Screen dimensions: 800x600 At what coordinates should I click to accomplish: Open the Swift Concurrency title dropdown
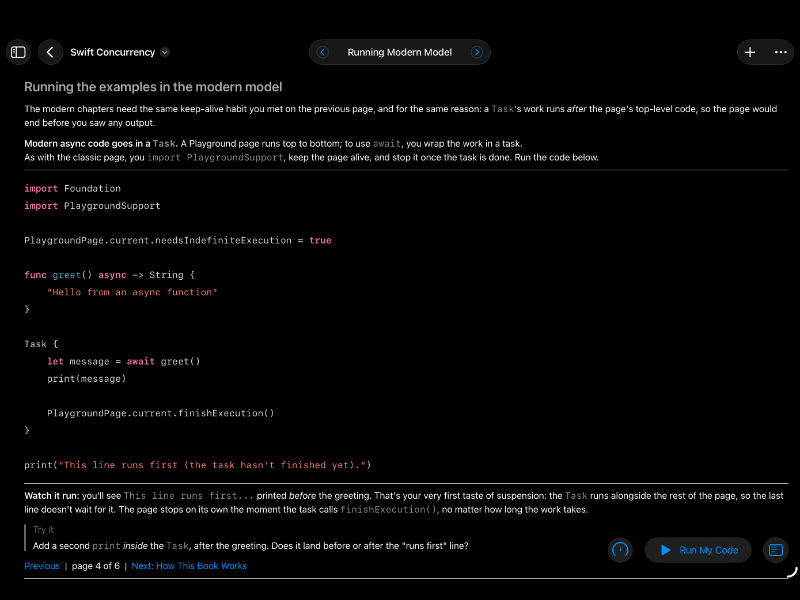pos(164,52)
